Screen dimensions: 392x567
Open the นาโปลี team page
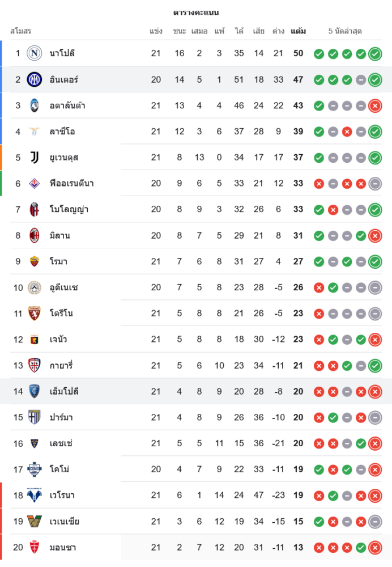tap(62, 53)
